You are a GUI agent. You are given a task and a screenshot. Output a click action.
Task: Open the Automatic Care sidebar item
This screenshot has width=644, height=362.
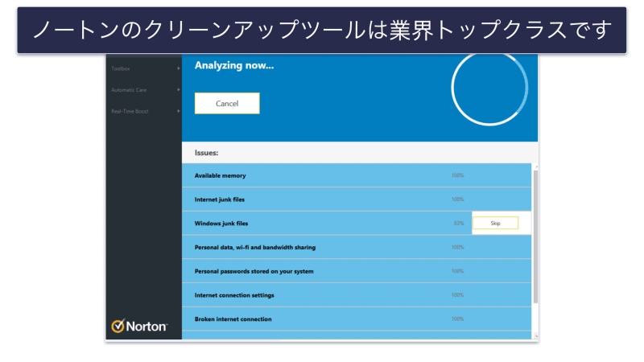point(129,90)
